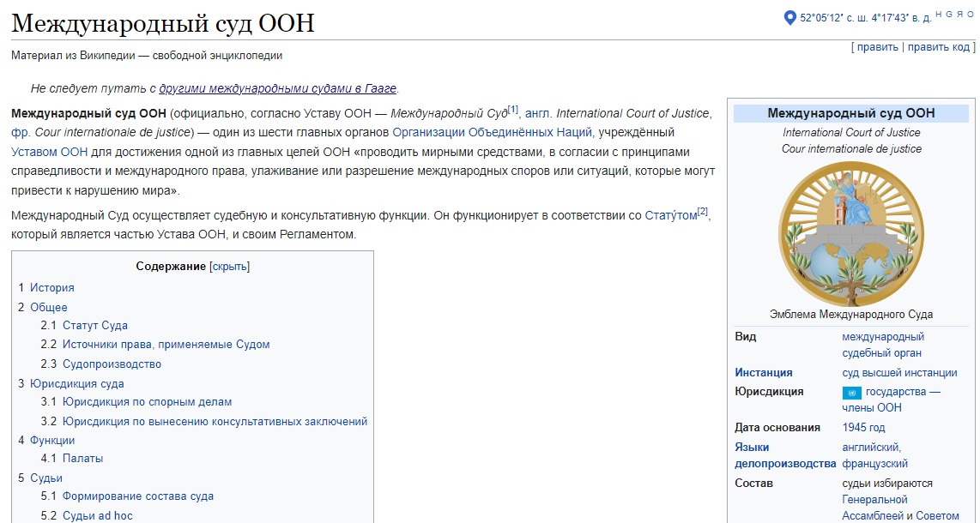Go to contents item '1 История'
The height and width of the screenshot is (523, 980).
(45, 288)
